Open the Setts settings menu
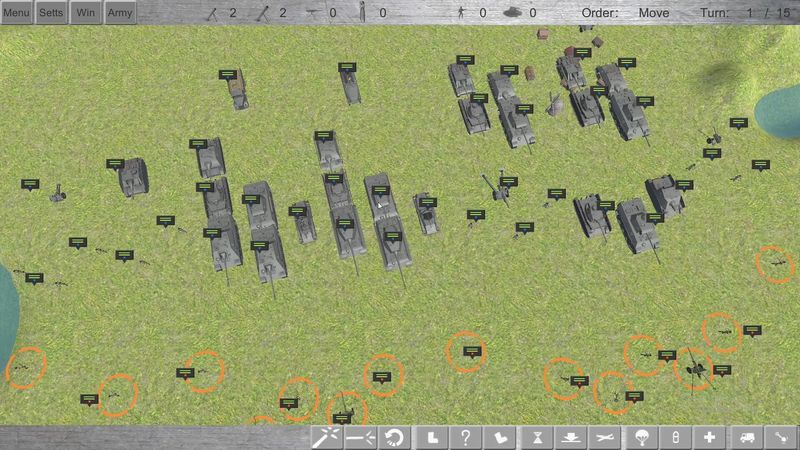Screen dimensions: 800x450 (51, 12)
